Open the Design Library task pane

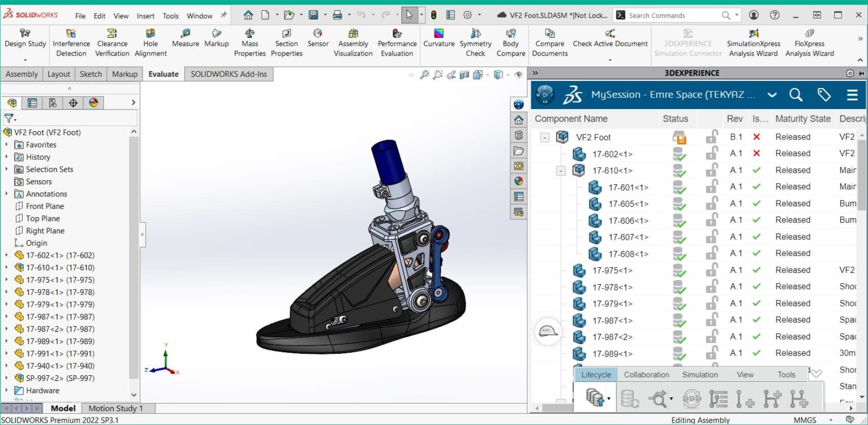point(518,135)
